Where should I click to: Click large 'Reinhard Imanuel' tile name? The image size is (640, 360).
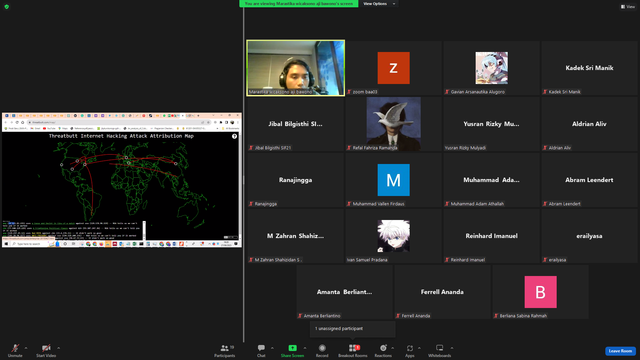click(491, 236)
